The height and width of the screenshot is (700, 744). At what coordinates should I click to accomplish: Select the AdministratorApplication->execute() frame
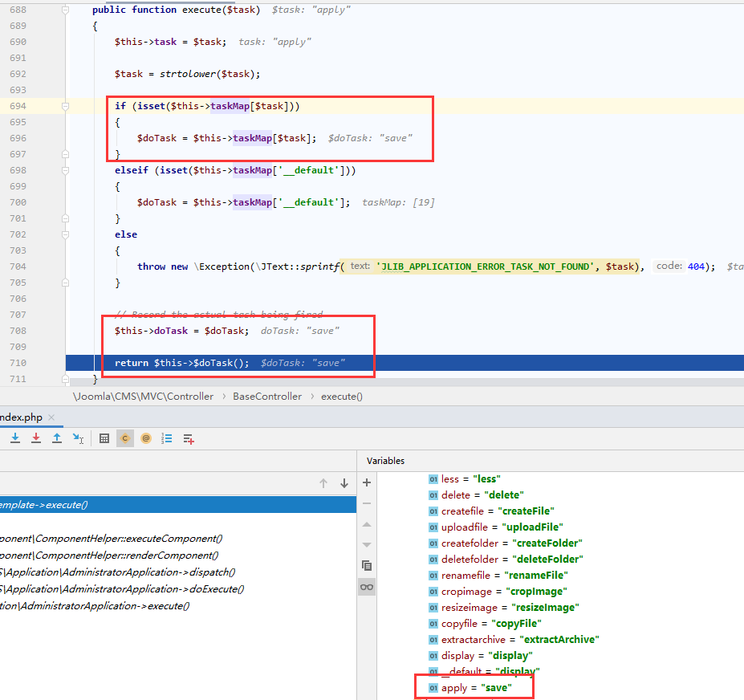(95, 605)
